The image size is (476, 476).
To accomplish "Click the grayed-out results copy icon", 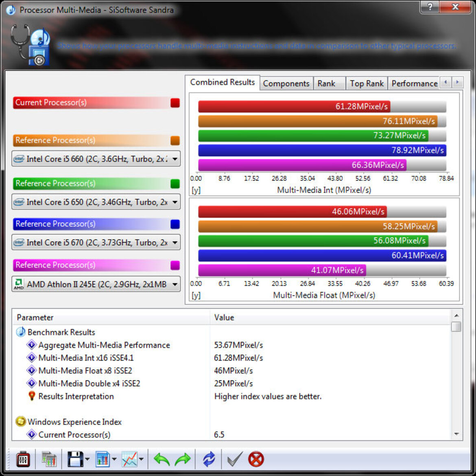I will (x=49, y=459).
